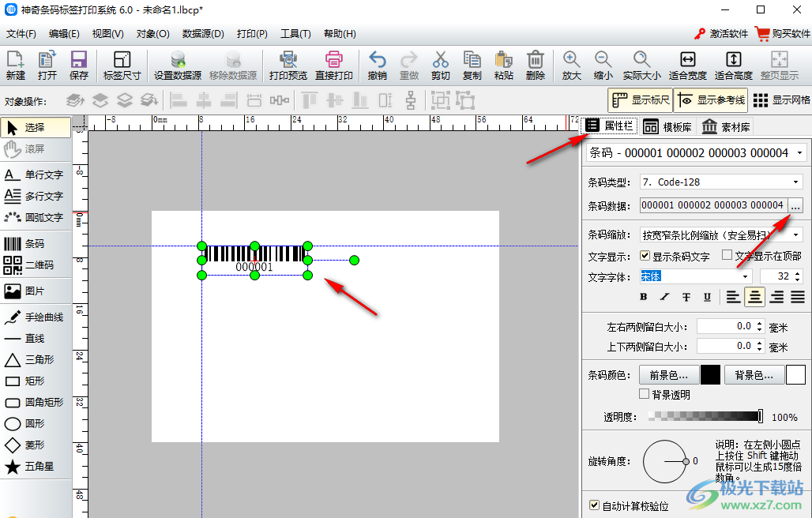Click 实际大小 actual size icon

click(641, 66)
